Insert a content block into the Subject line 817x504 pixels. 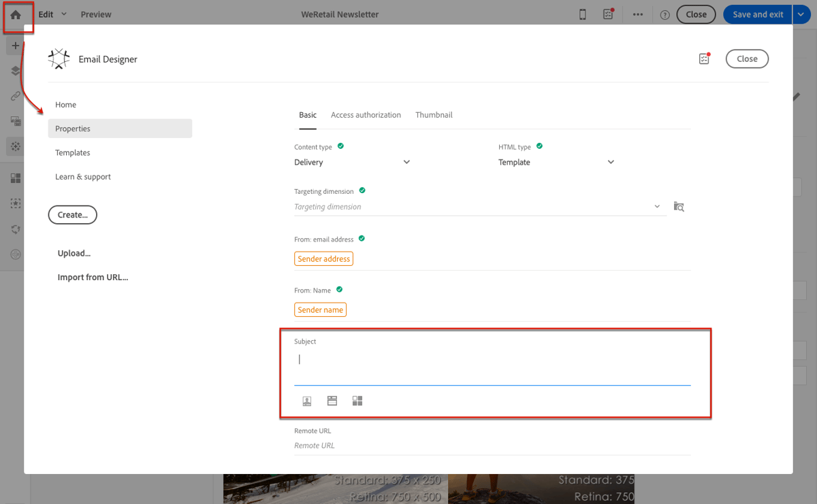point(332,401)
